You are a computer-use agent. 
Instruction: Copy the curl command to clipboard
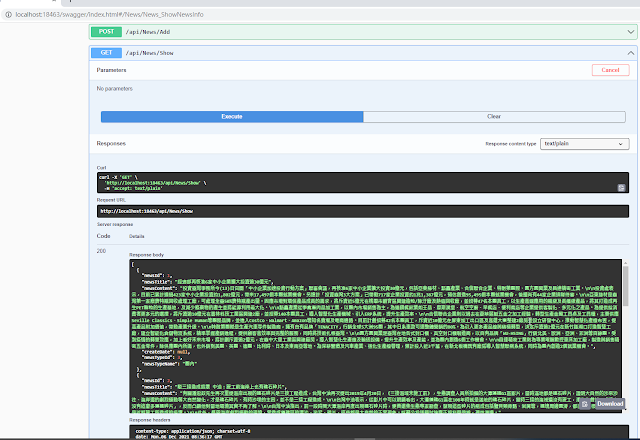tap(621, 187)
